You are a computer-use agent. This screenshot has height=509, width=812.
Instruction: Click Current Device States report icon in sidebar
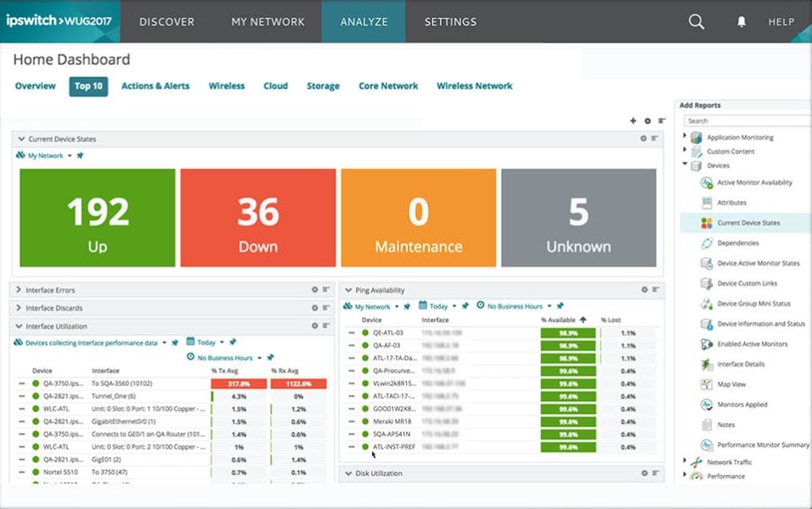(x=707, y=223)
